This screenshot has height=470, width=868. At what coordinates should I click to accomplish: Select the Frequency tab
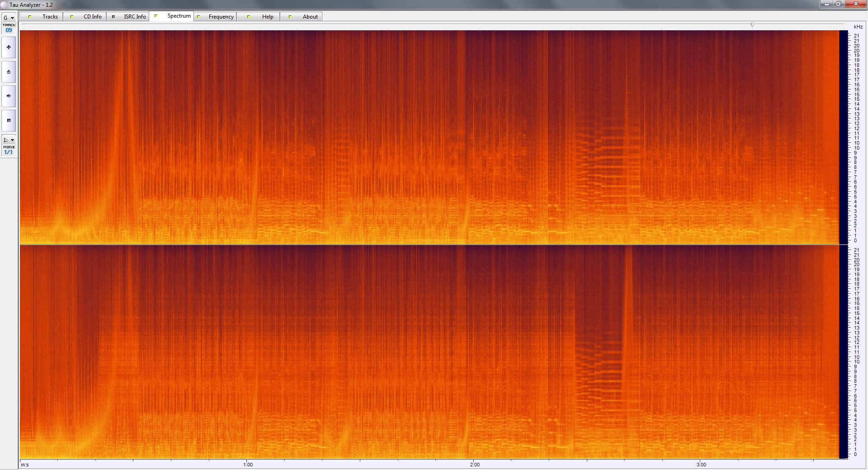221,17
